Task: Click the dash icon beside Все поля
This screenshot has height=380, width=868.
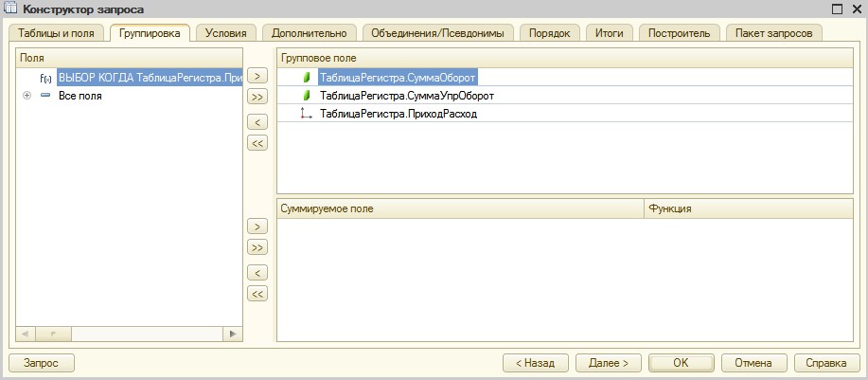Action: (45, 96)
